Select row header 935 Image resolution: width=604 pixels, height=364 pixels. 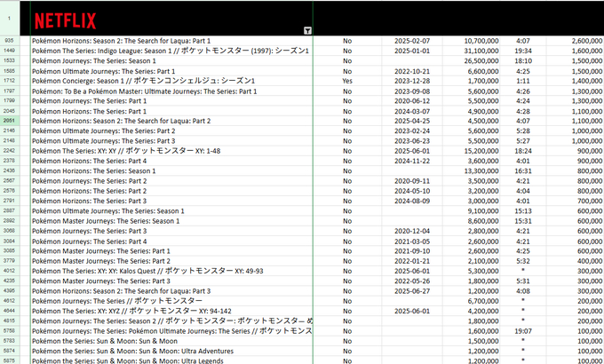tap(9, 41)
